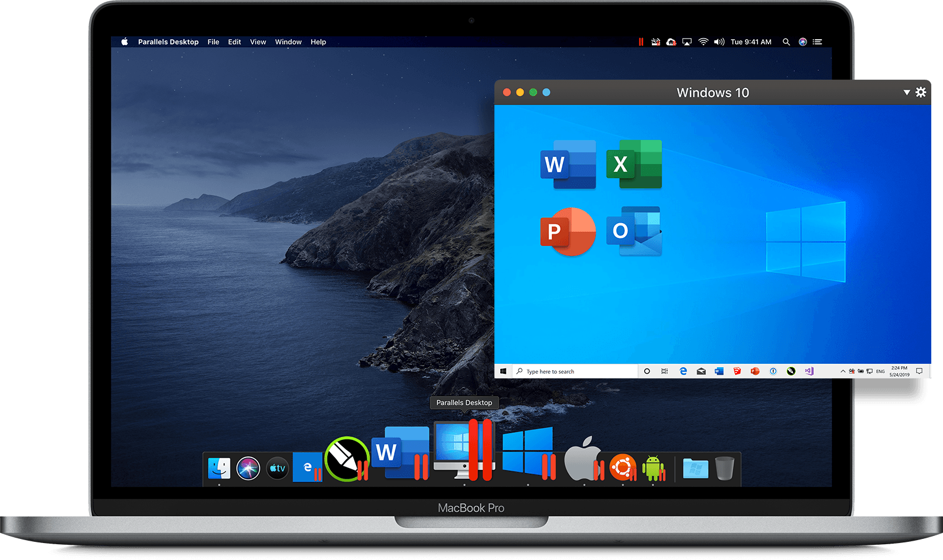Open the Parallels menu bar status icon

click(x=641, y=42)
